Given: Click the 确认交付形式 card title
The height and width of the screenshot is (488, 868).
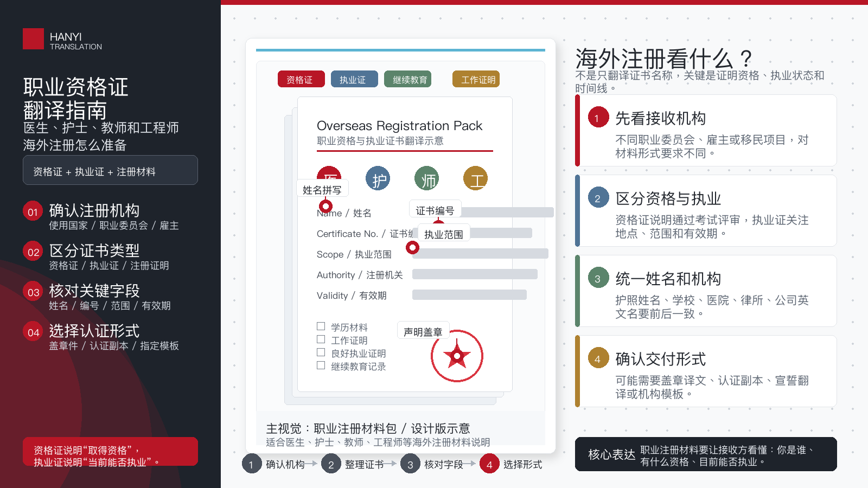Looking at the screenshot, I should click(660, 359).
